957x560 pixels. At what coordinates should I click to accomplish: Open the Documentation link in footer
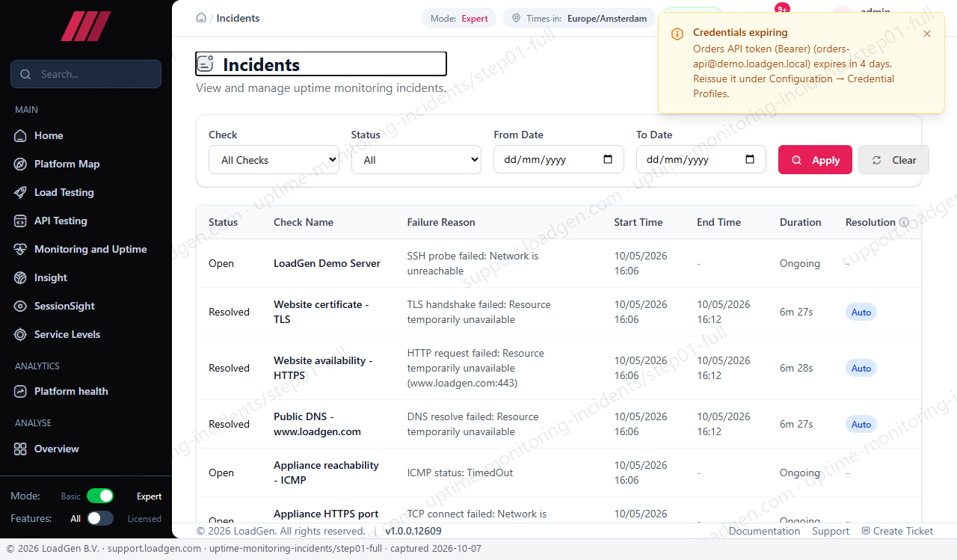764,531
